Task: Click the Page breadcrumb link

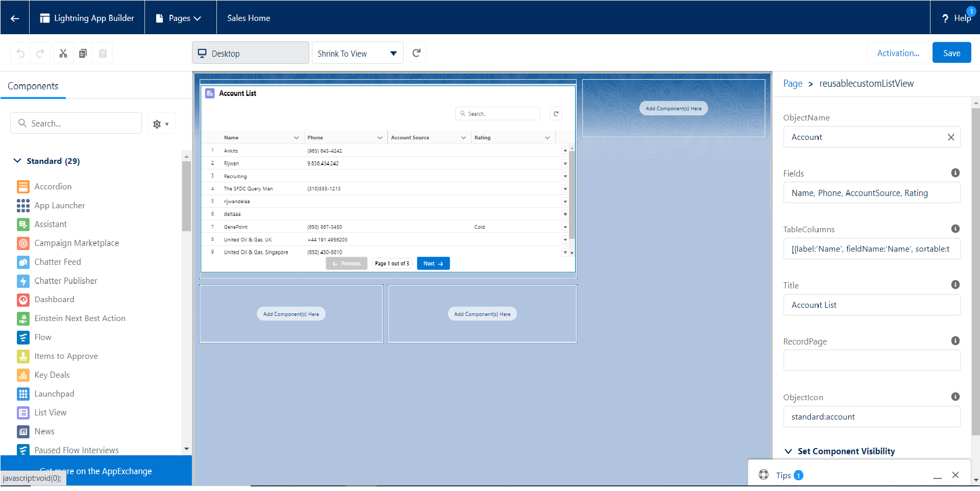Action: click(x=793, y=84)
